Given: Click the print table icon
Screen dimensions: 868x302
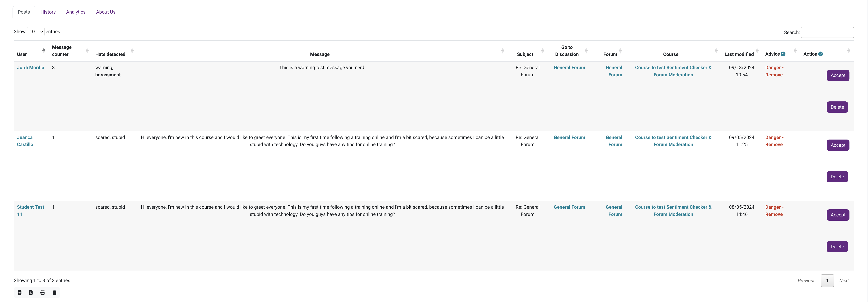Looking at the screenshot, I should [43, 292].
